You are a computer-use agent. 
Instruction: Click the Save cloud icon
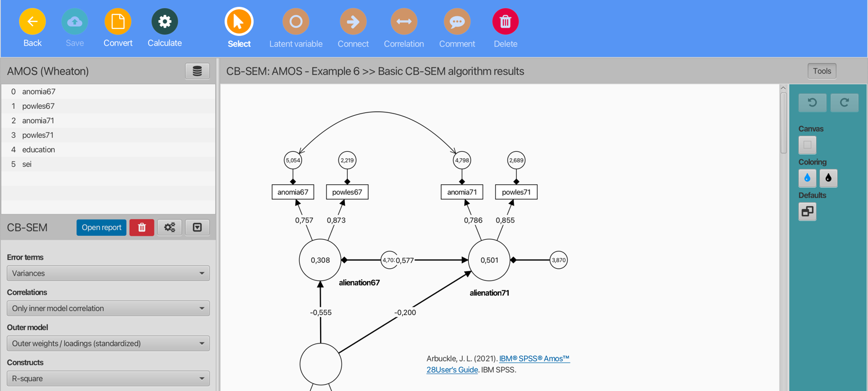[x=75, y=22]
